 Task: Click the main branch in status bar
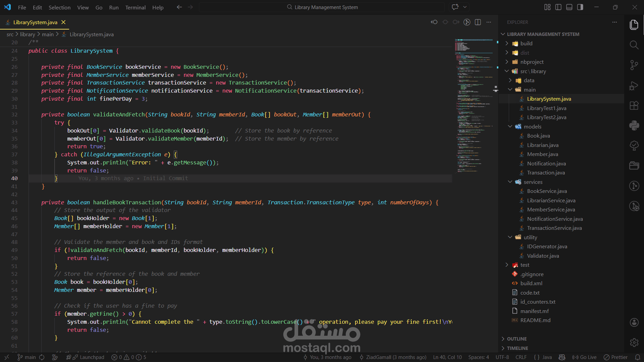27,357
